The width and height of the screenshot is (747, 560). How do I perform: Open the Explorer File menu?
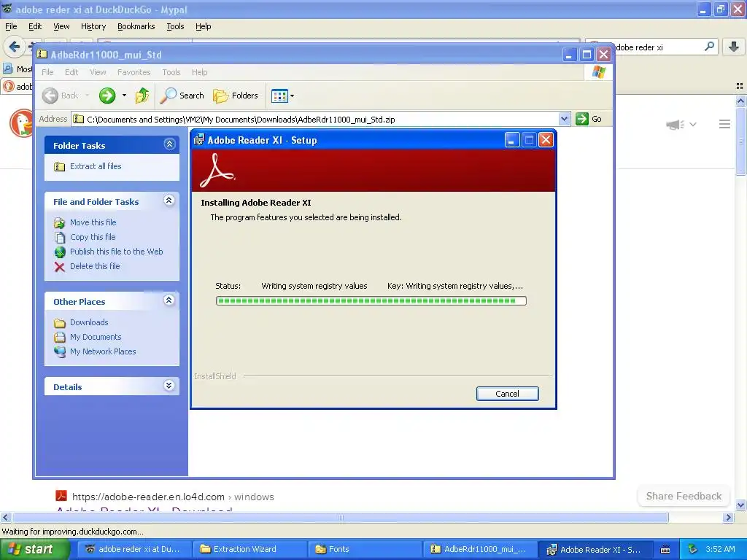[47, 72]
